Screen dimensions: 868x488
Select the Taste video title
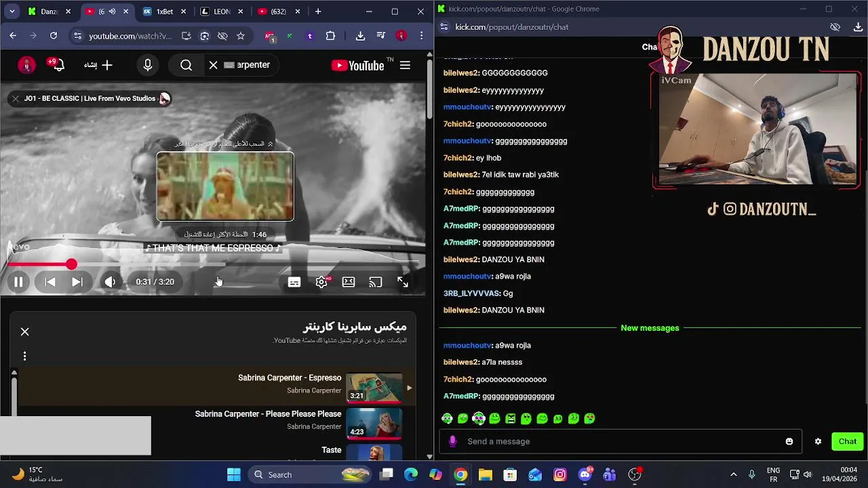[x=332, y=450]
